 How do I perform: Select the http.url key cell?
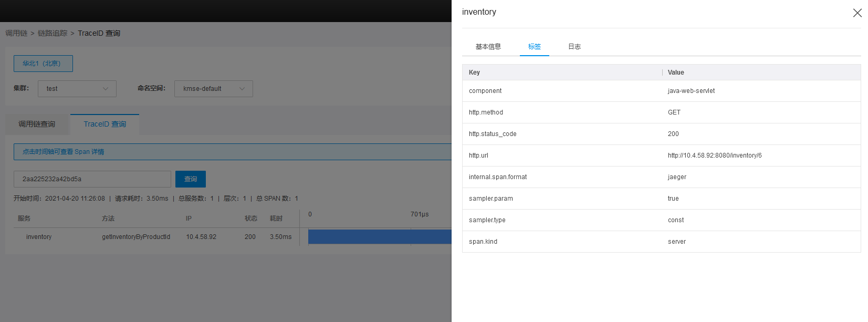478,155
